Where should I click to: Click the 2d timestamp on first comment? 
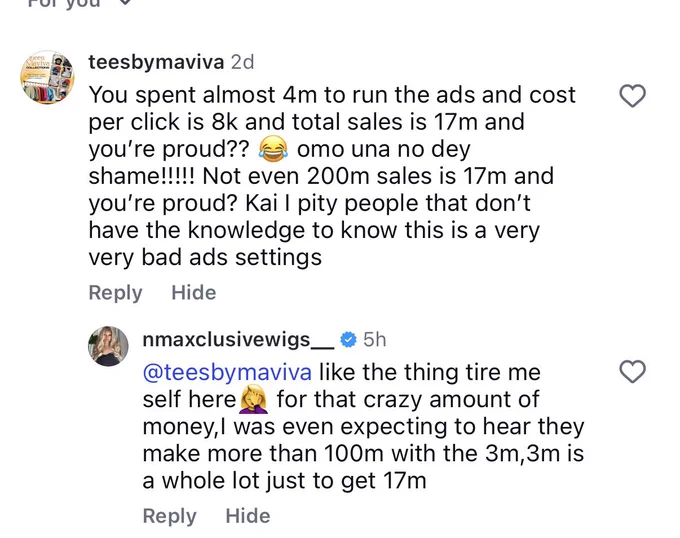coord(242,62)
